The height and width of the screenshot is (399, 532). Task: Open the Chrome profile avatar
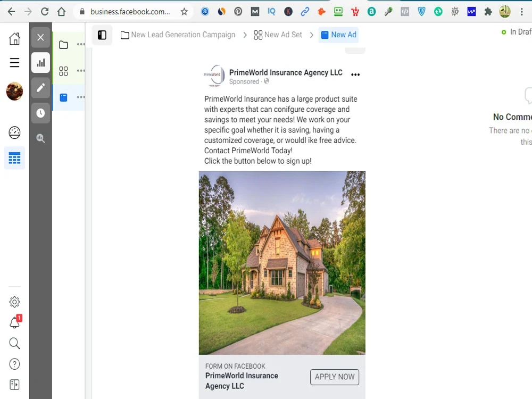[505, 12]
